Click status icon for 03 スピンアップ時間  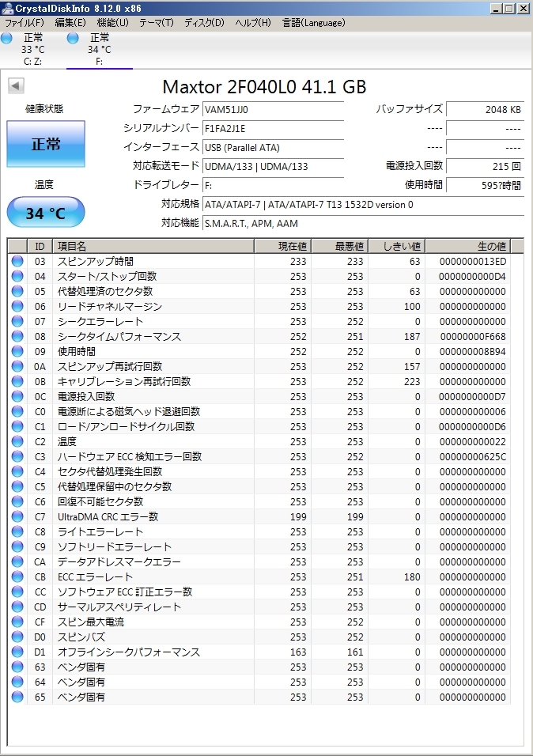(x=17, y=261)
